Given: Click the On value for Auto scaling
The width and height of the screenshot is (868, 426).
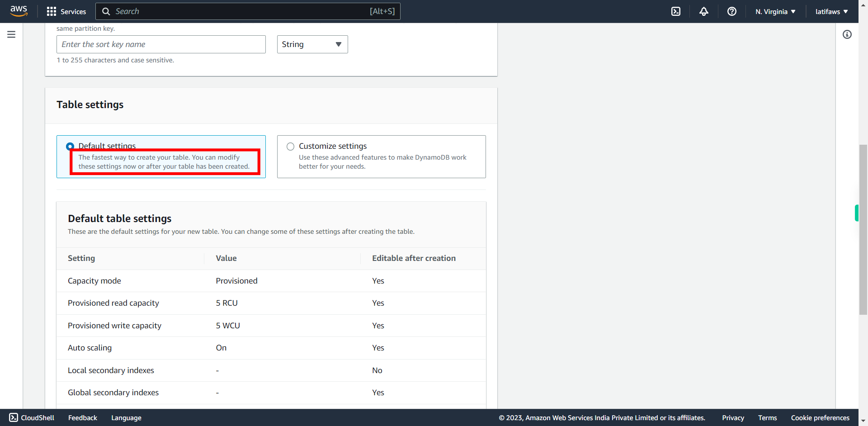Looking at the screenshot, I should [x=221, y=348].
